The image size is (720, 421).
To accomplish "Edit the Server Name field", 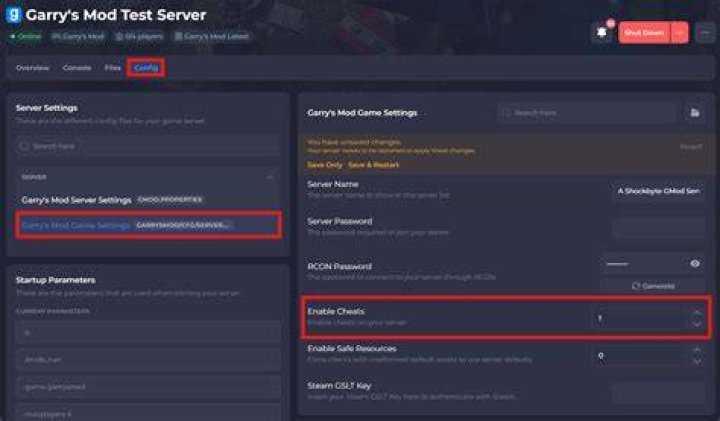I will [x=658, y=191].
